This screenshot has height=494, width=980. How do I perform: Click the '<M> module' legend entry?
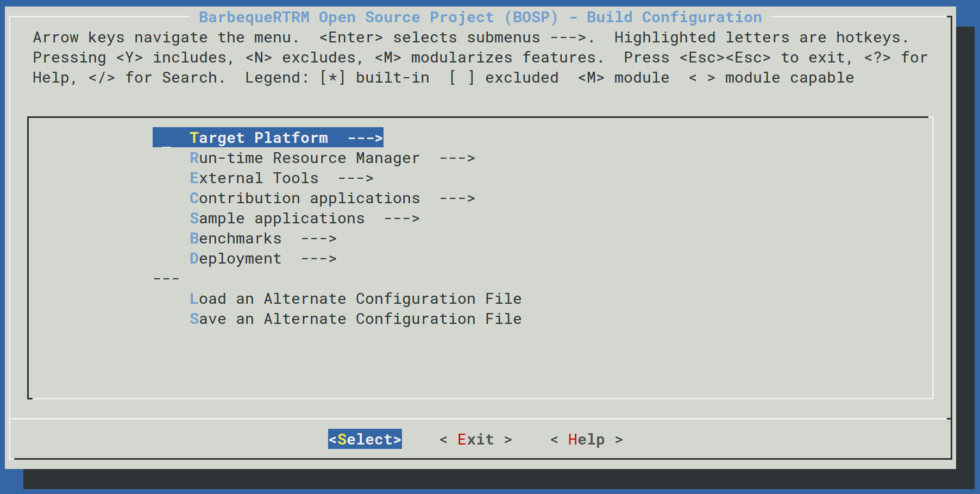pos(624,78)
